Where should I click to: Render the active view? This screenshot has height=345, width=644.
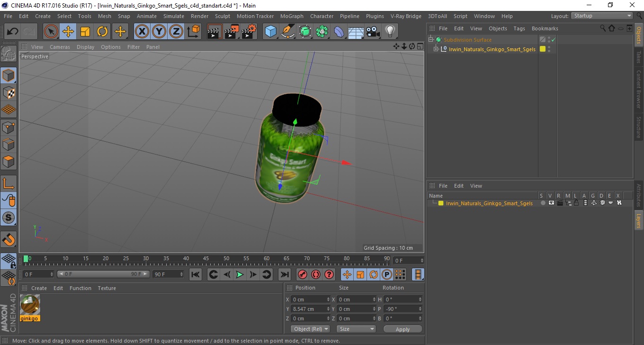pos(215,32)
